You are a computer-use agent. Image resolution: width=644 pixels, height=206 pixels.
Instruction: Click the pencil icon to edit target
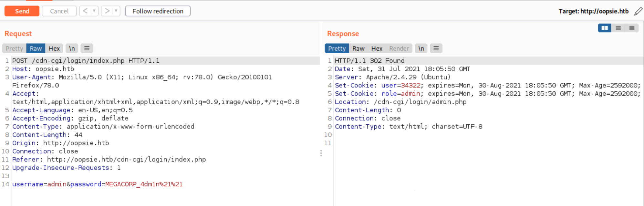click(638, 11)
